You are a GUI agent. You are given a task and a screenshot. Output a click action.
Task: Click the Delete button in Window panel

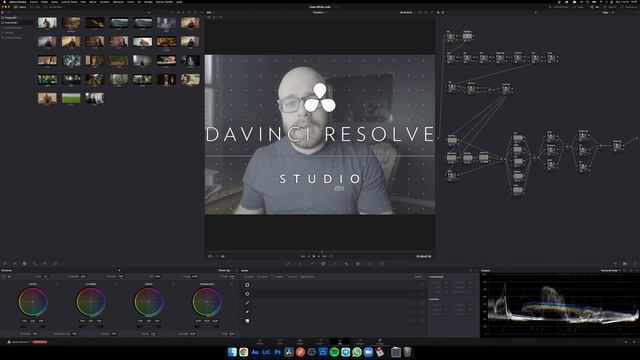418,277
